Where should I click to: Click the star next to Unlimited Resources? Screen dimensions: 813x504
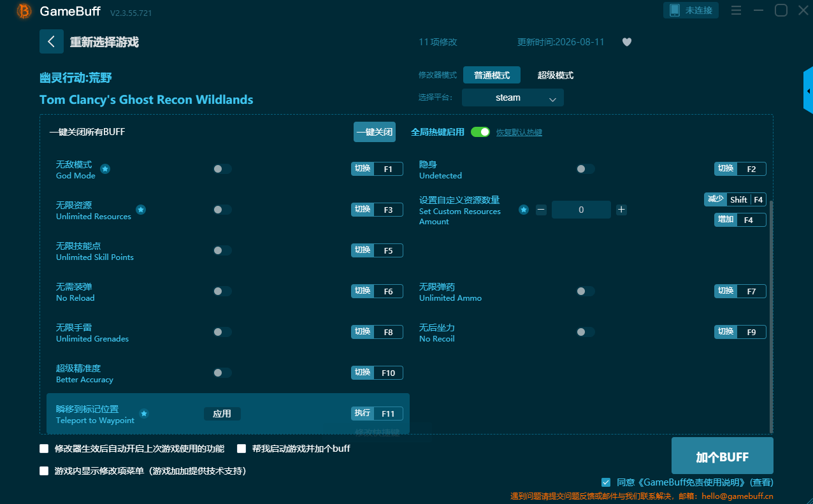click(141, 210)
